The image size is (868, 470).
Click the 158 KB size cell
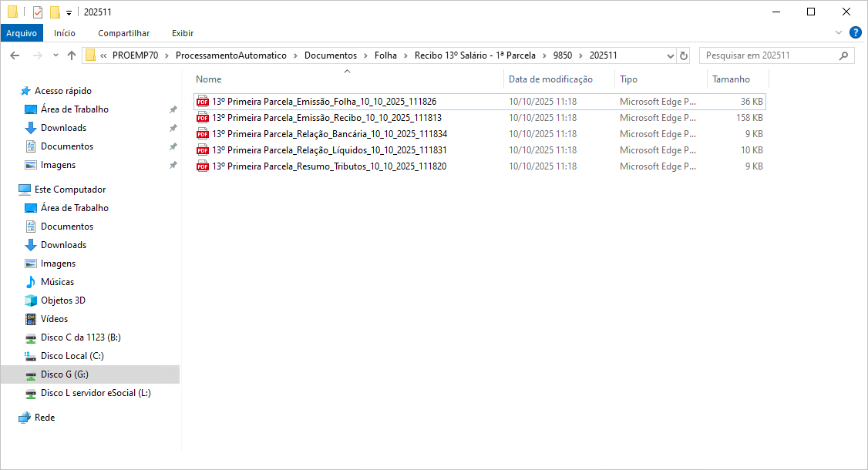coord(749,117)
